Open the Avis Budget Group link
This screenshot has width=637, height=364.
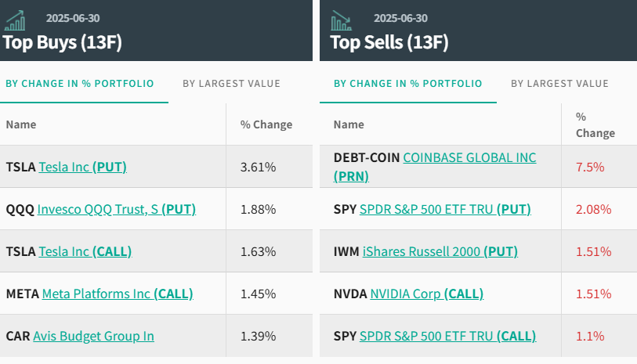pos(93,336)
